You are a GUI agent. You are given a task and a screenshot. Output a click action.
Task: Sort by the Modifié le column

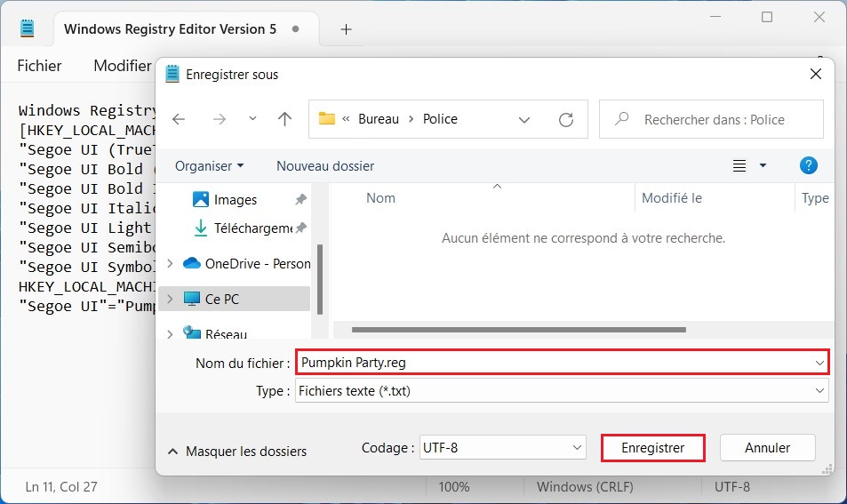[x=671, y=198]
